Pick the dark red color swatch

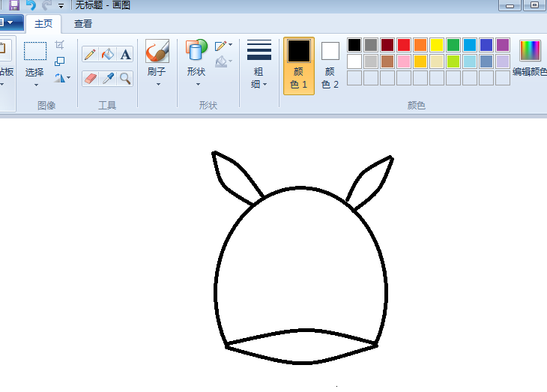click(387, 45)
